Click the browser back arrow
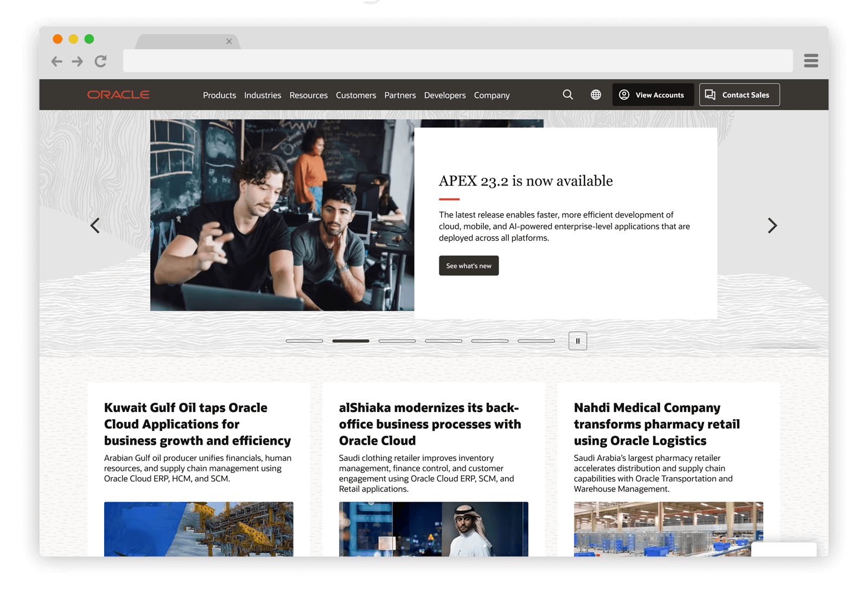 click(56, 61)
